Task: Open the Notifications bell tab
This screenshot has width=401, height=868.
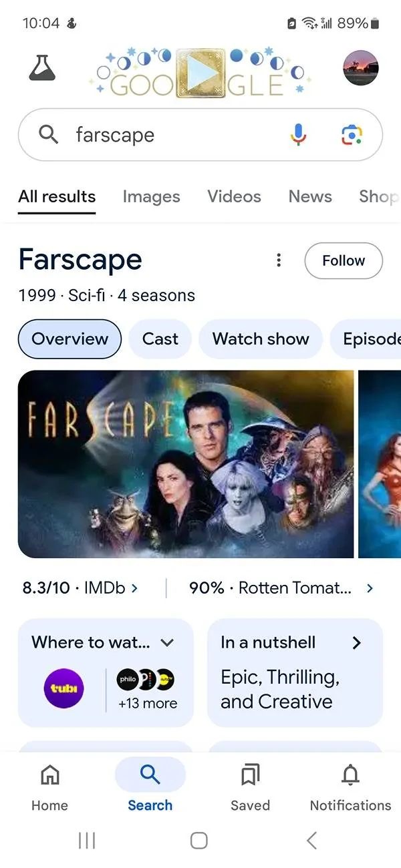Action: 350,788
